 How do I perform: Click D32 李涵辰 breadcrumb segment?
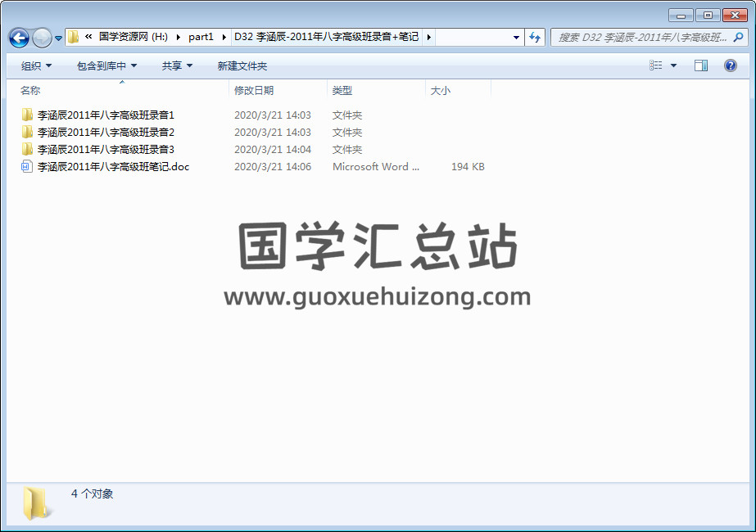point(327,37)
